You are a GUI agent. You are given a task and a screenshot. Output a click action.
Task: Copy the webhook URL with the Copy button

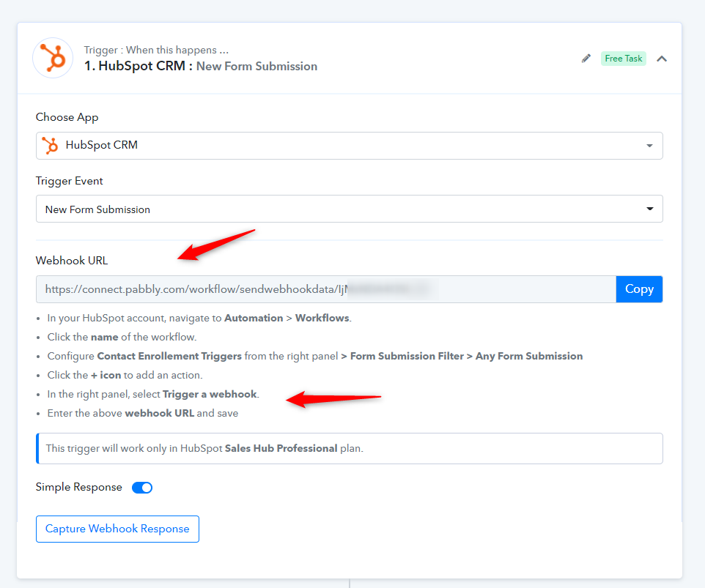click(639, 289)
